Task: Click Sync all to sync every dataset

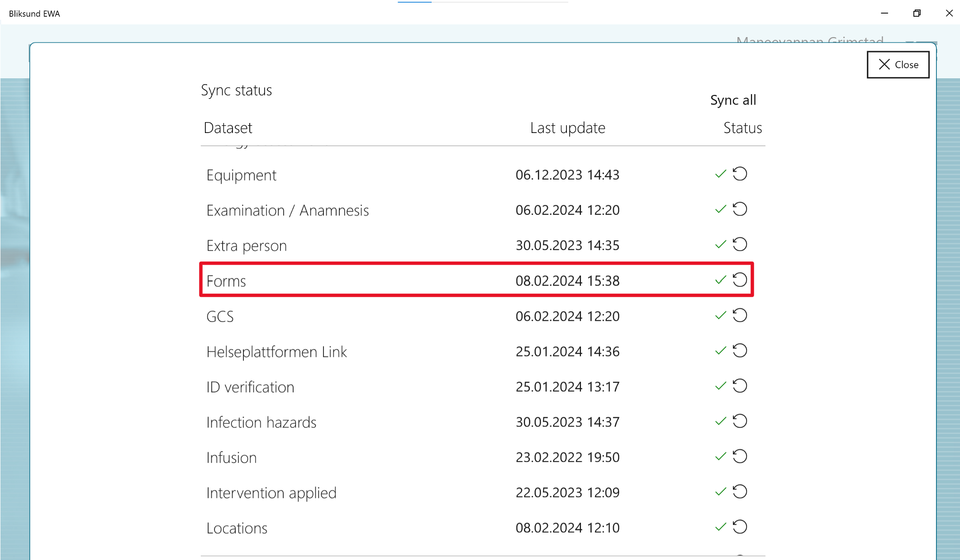Action: [x=733, y=100]
